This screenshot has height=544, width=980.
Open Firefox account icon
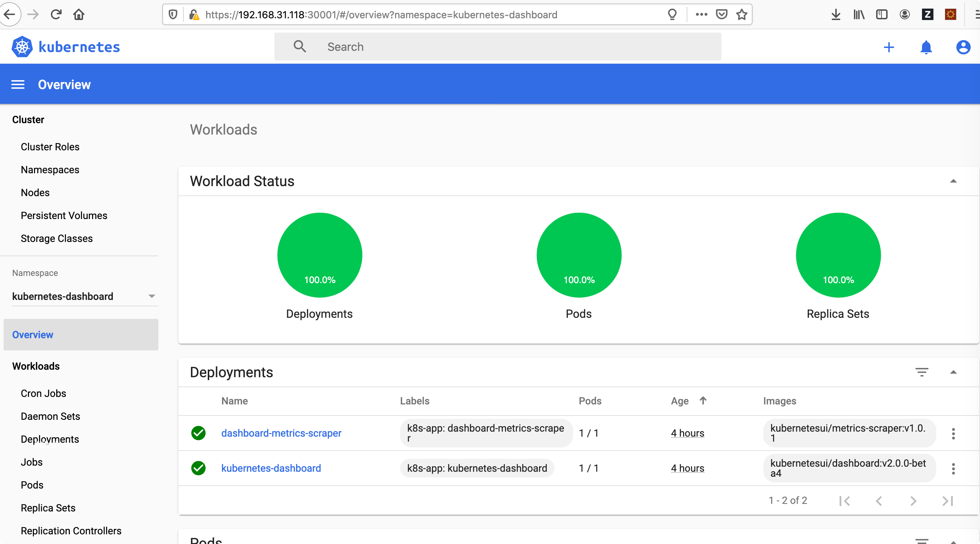point(905,14)
